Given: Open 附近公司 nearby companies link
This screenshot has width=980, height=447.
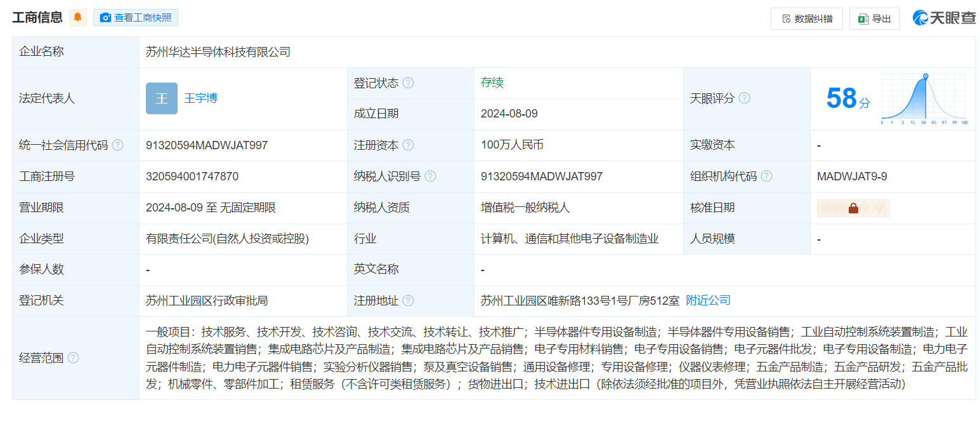Looking at the screenshot, I should (x=709, y=300).
